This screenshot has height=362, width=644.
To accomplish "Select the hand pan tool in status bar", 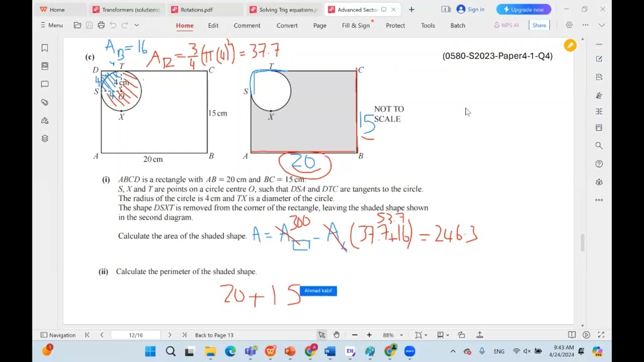I will coord(336,335).
